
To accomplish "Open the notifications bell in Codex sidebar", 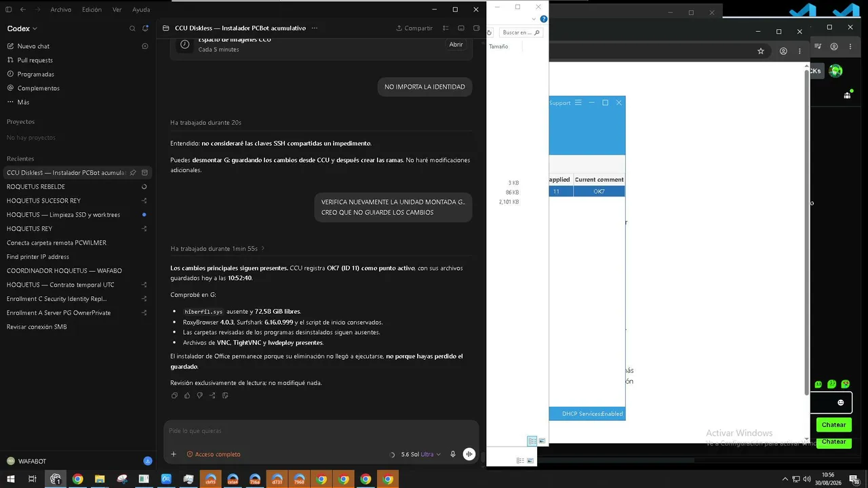I will coord(145,28).
